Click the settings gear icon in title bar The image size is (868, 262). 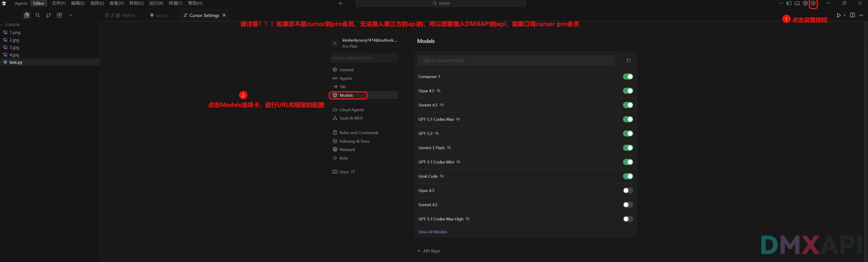pos(813,3)
